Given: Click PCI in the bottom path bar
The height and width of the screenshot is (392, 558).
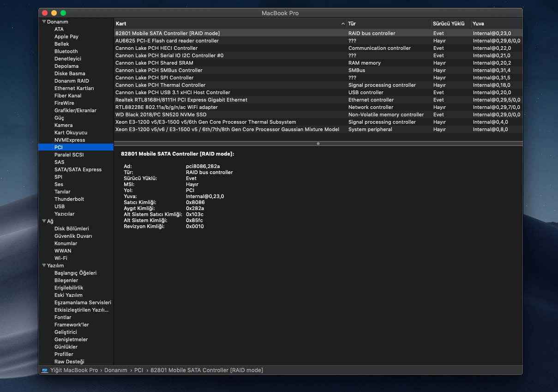Looking at the screenshot, I should [139, 370].
